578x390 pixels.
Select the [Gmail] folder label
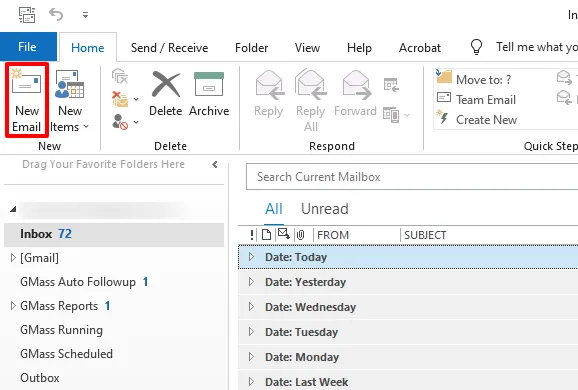(x=39, y=258)
